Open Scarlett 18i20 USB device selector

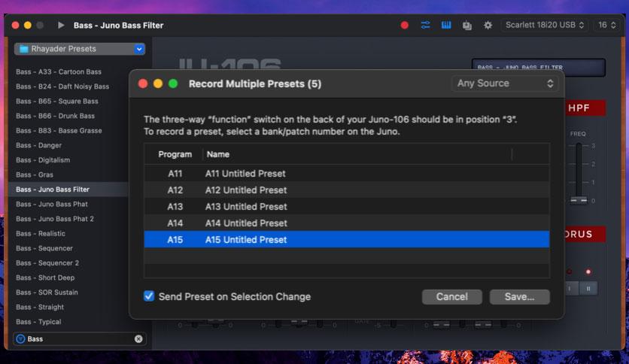(x=545, y=25)
